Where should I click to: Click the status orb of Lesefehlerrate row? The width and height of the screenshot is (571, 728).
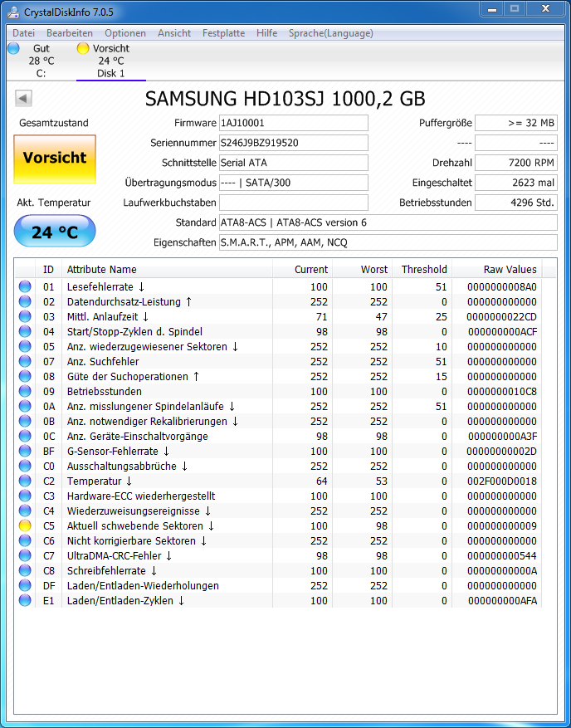tap(25, 286)
